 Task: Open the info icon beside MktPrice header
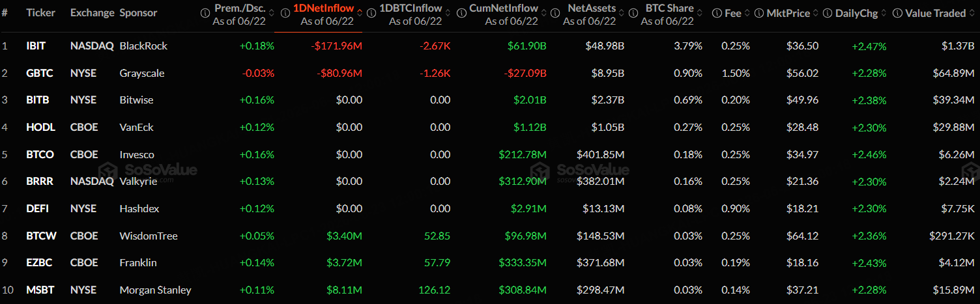click(x=760, y=13)
